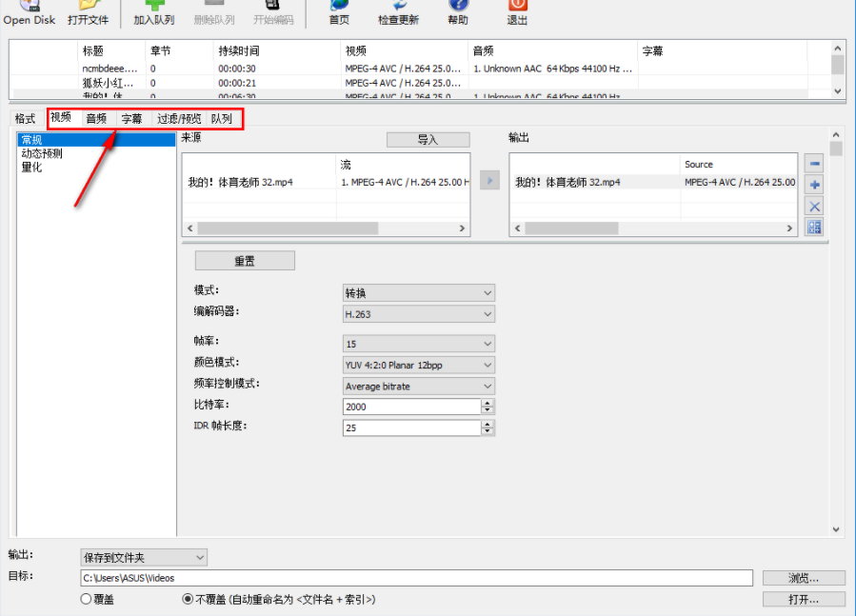The height and width of the screenshot is (616, 856).
Task: Remove output stream with minus icon
Action: (816, 163)
